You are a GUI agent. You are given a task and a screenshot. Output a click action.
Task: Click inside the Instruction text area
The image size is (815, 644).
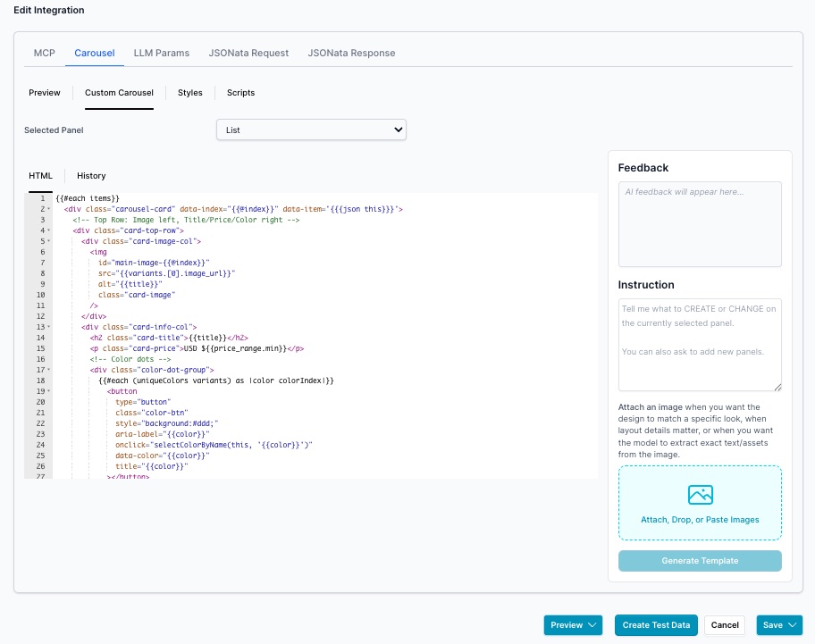[700, 344]
